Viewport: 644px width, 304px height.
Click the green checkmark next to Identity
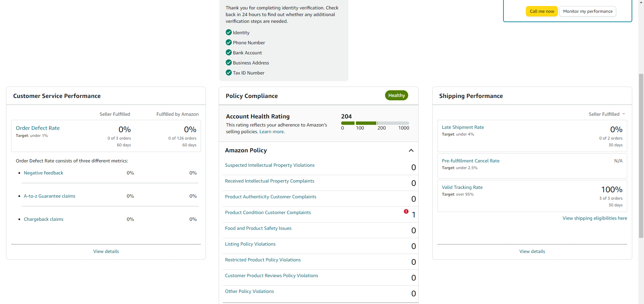click(x=229, y=32)
